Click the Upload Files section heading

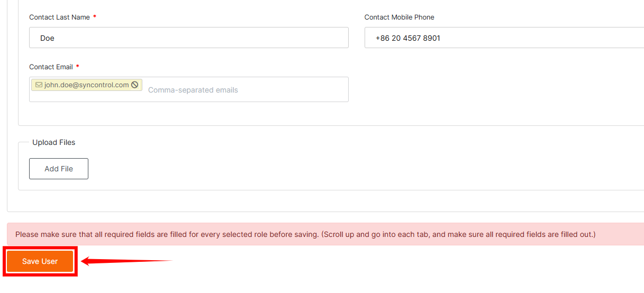point(54,142)
